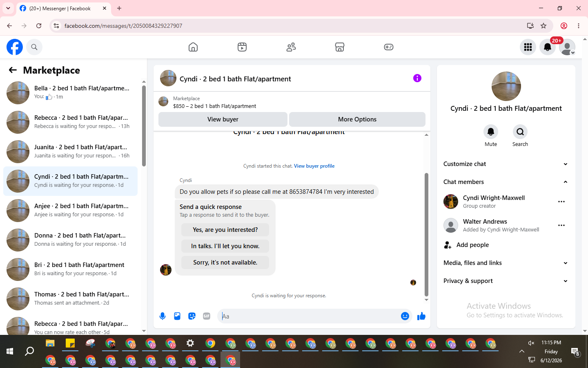This screenshot has width=588, height=368.
Task: Attach a photo with the image icon
Action: (x=177, y=316)
